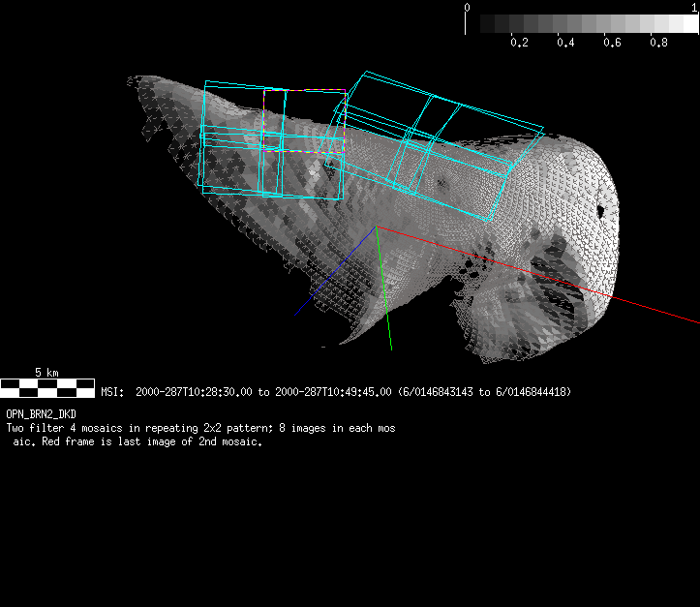
Task: Click the 0.2 tick label on the color scale
Action: [519, 43]
